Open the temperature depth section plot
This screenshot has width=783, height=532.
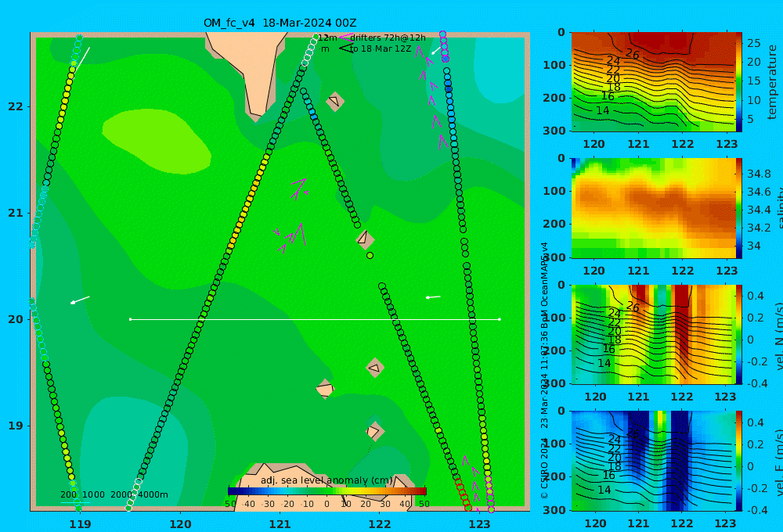click(653, 82)
